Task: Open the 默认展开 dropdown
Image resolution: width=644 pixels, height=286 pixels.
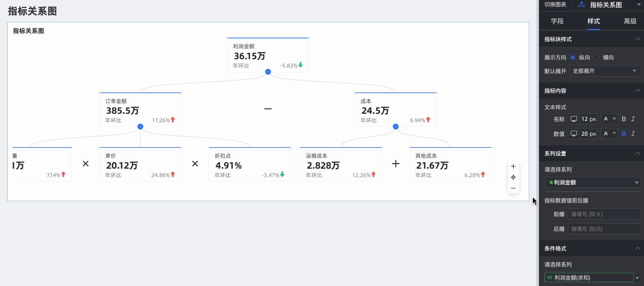Action: click(x=605, y=71)
